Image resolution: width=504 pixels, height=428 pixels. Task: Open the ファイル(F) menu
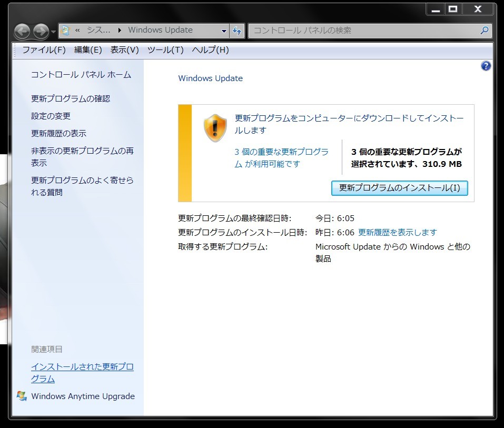tap(44, 50)
